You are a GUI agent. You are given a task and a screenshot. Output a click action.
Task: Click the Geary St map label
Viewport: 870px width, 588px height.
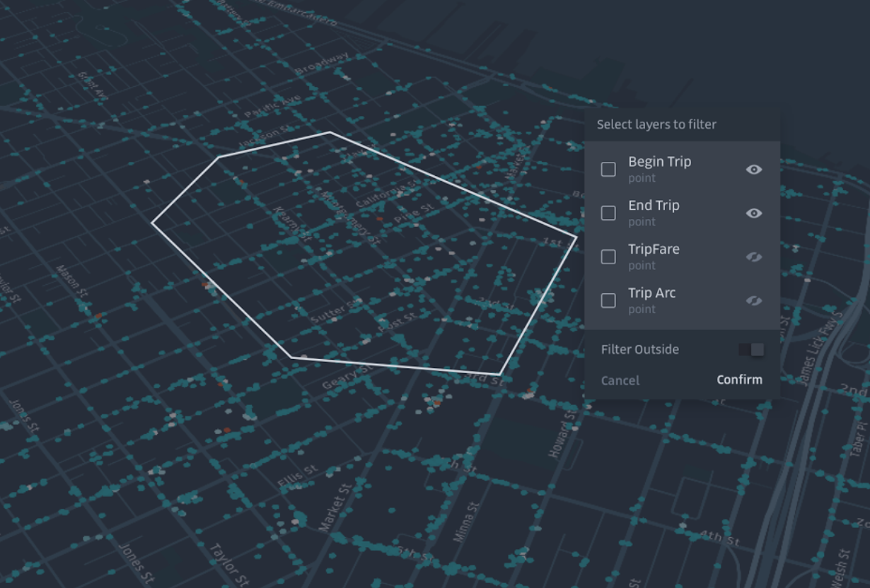tap(346, 377)
